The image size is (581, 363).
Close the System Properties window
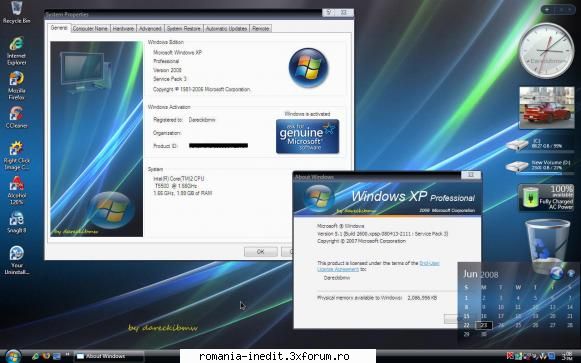344,13
